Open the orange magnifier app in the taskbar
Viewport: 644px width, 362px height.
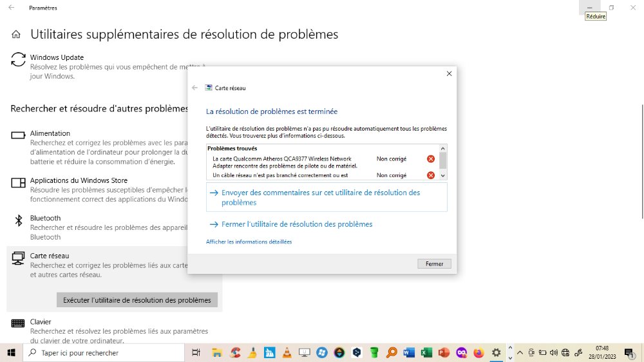click(x=392, y=352)
